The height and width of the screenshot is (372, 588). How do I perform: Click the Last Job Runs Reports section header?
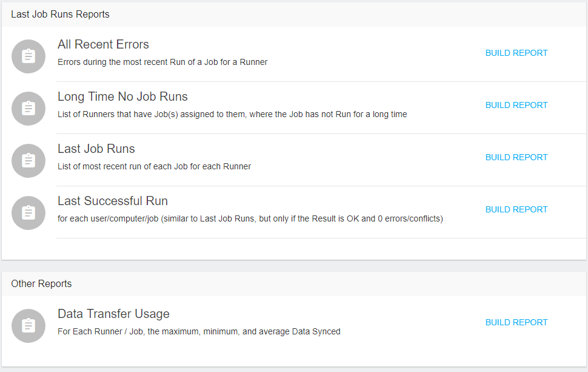point(60,14)
